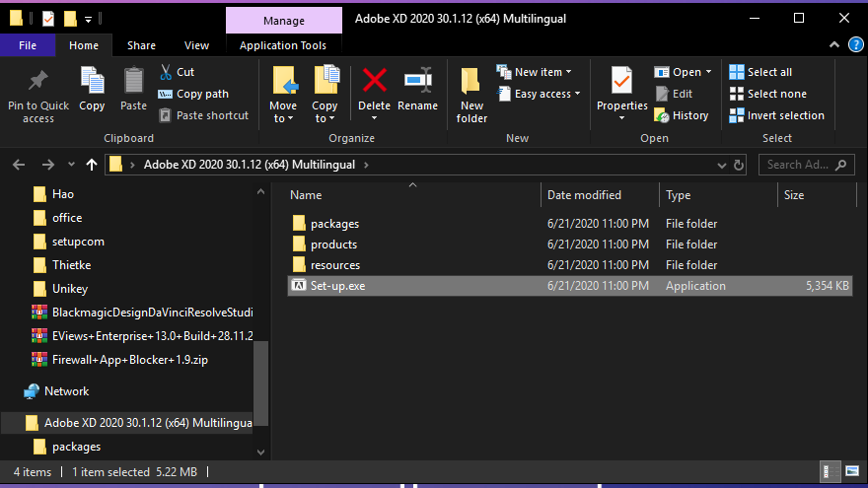The width and height of the screenshot is (868, 488).
Task: Click Select none in ribbon
Action: click(767, 94)
